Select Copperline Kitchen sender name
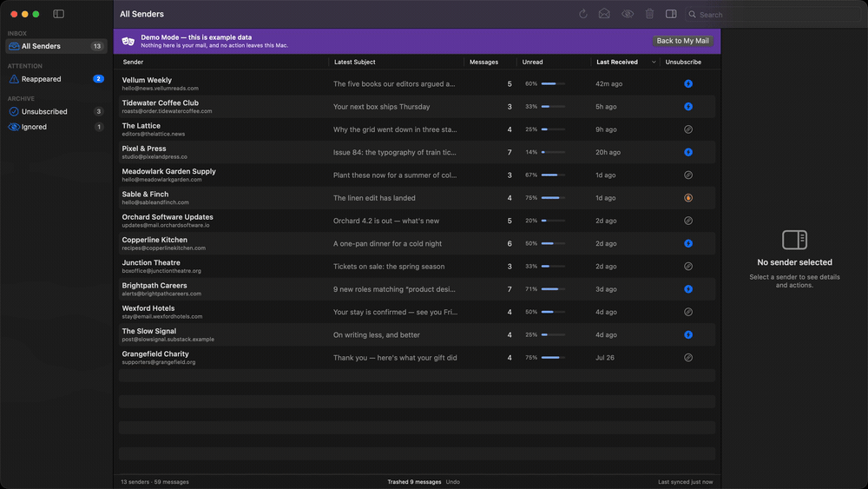 coord(155,240)
